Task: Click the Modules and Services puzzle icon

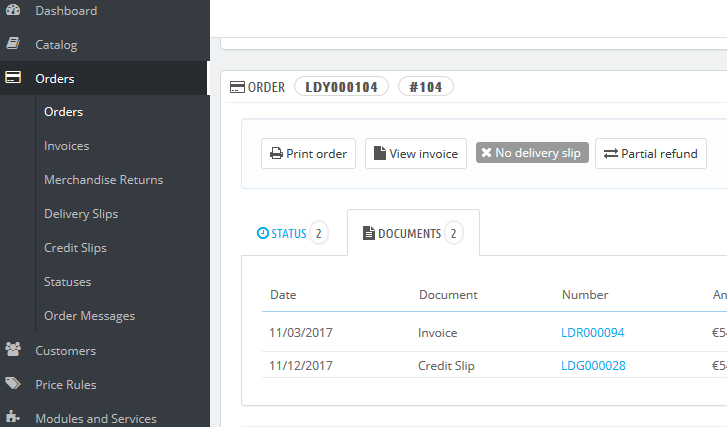Action: (x=13, y=418)
